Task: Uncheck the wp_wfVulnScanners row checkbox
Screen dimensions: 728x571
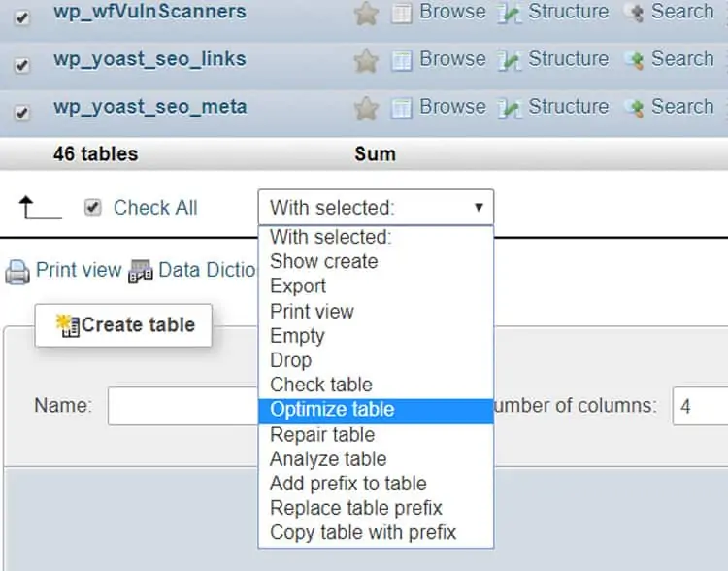Action: 21,18
